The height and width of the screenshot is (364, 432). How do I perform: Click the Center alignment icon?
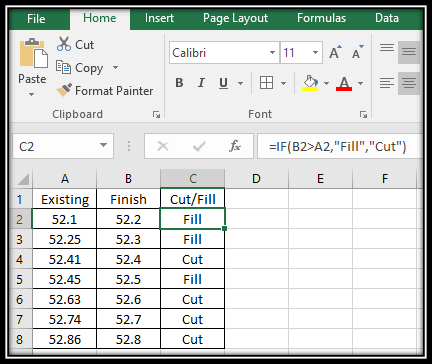[409, 83]
